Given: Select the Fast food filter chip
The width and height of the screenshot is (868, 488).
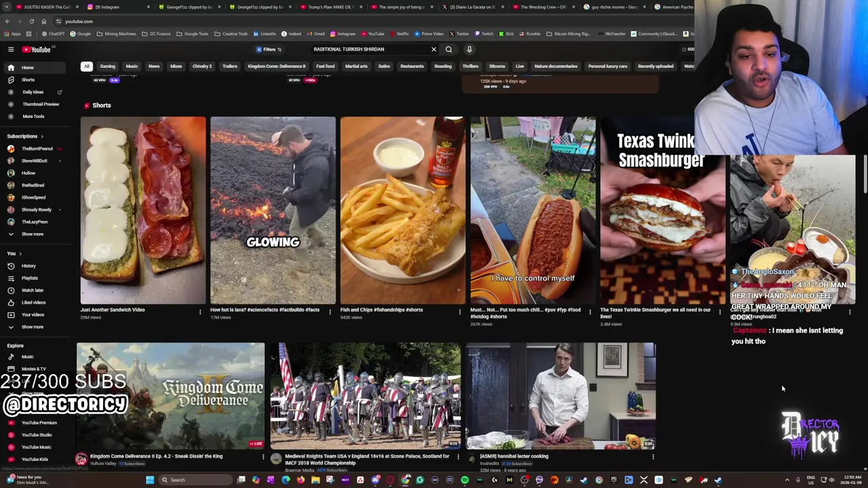Looking at the screenshot, I should coord(325,66).
